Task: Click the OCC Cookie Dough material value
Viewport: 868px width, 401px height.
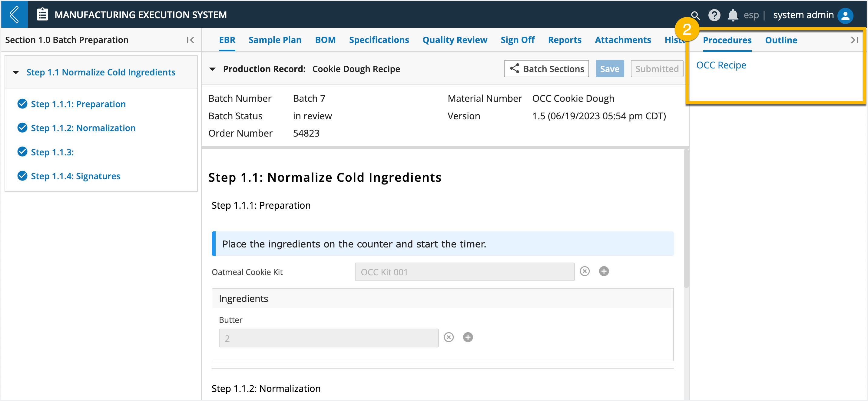Action: pyautogui.click(x=573, y=98)
